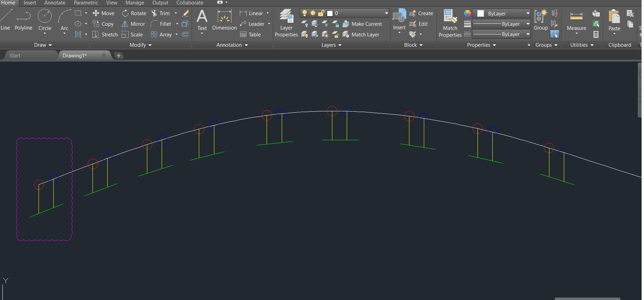Open the layer name dropdown list
This screenshot has height=300, width=644.
[x=386, y=13]
